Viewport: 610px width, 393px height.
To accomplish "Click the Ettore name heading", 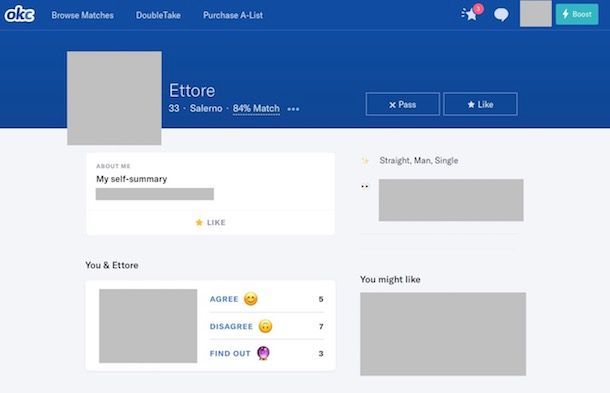I will (192, 91).
